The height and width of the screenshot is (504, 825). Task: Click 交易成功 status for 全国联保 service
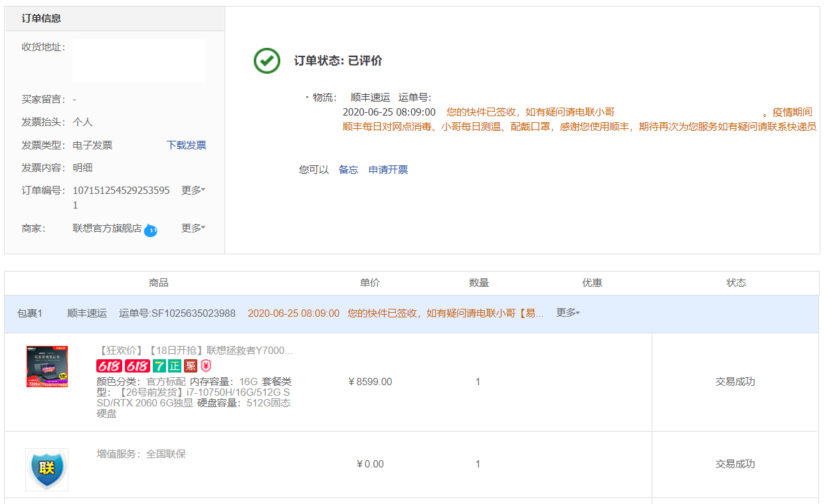click(735, 464)
